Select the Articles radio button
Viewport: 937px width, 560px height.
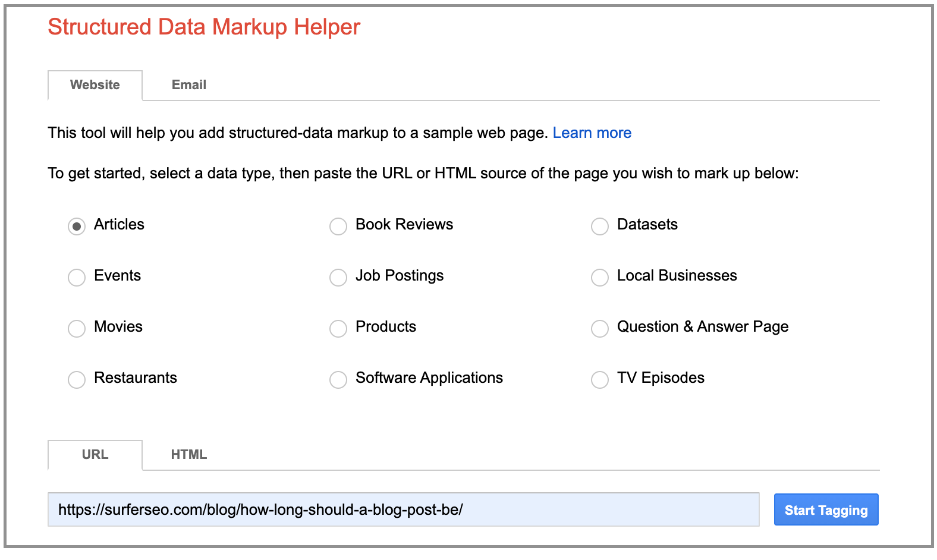[x=77, y=226]
